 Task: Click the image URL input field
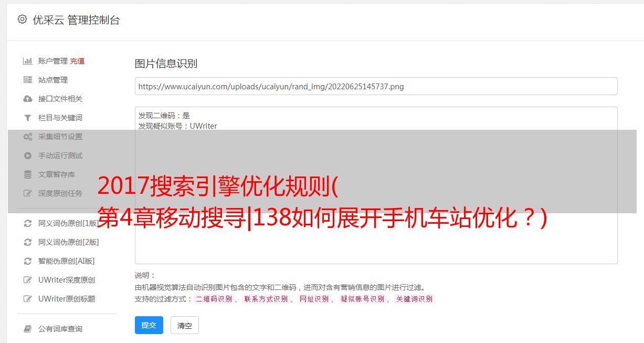[376, 86]
